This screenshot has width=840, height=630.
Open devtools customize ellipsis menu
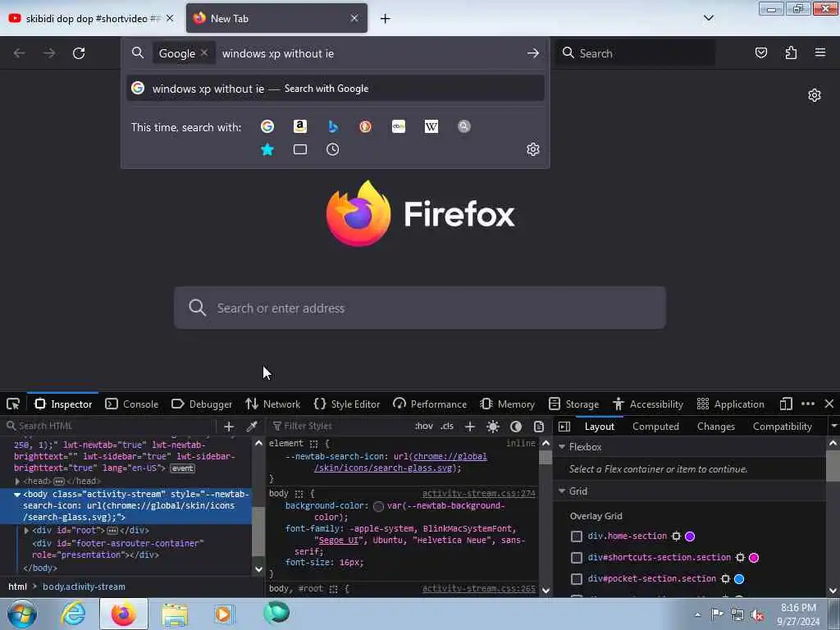[x=808, y=404]
